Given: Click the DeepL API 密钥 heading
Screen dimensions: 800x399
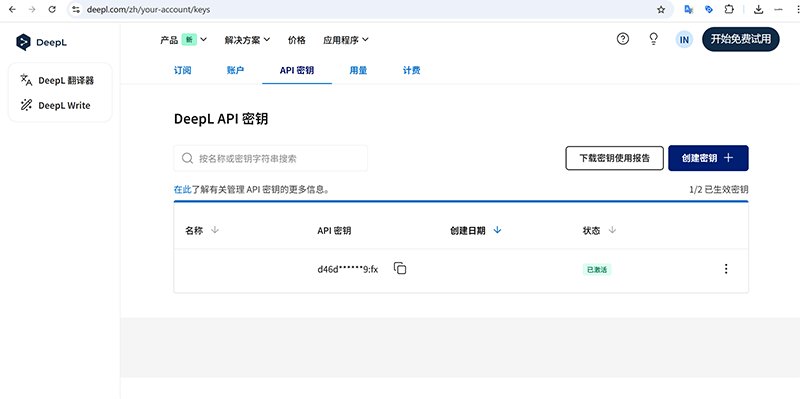Looking at the screenshot, I should point(221,119).
